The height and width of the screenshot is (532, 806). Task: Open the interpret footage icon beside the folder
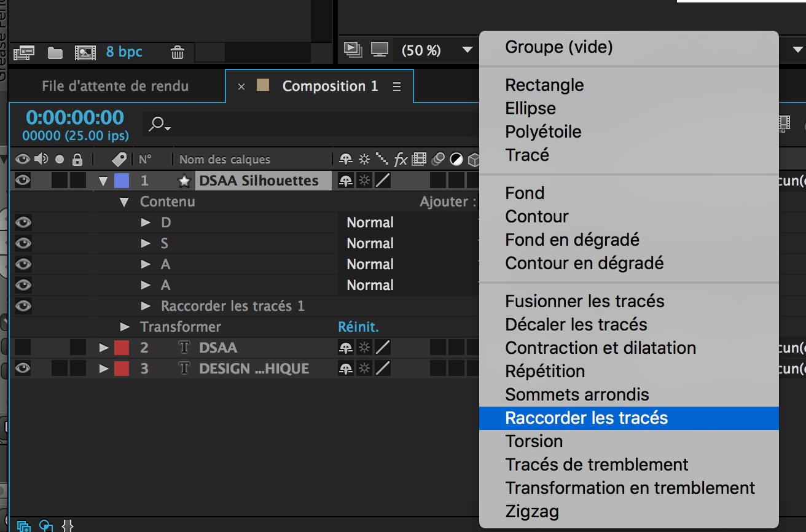click(23, 53)
